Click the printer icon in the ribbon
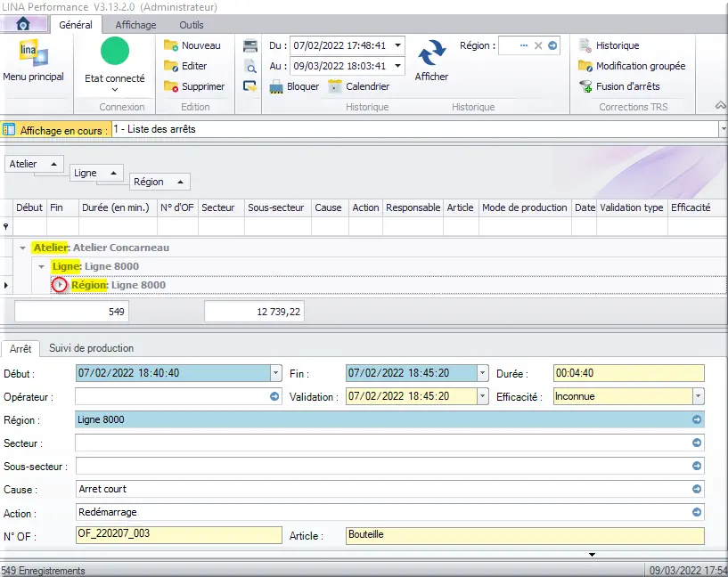This screenshot has width=728, height=577. 250,45
